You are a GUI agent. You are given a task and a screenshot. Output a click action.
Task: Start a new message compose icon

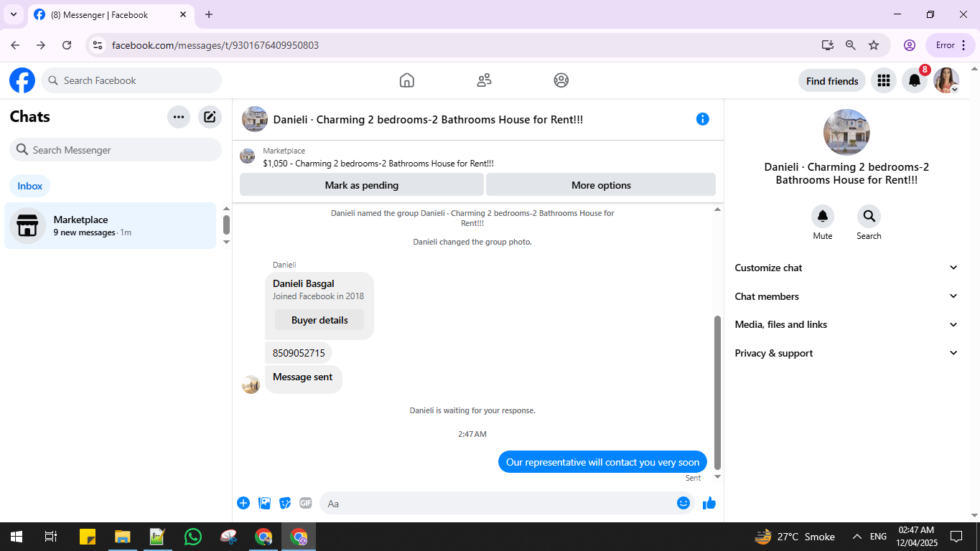210,117
